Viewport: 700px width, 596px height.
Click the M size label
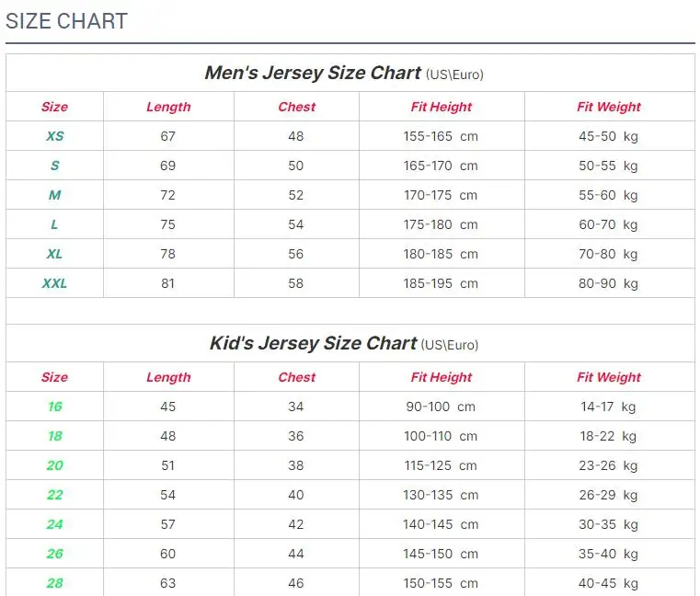[x=55, y=195]
